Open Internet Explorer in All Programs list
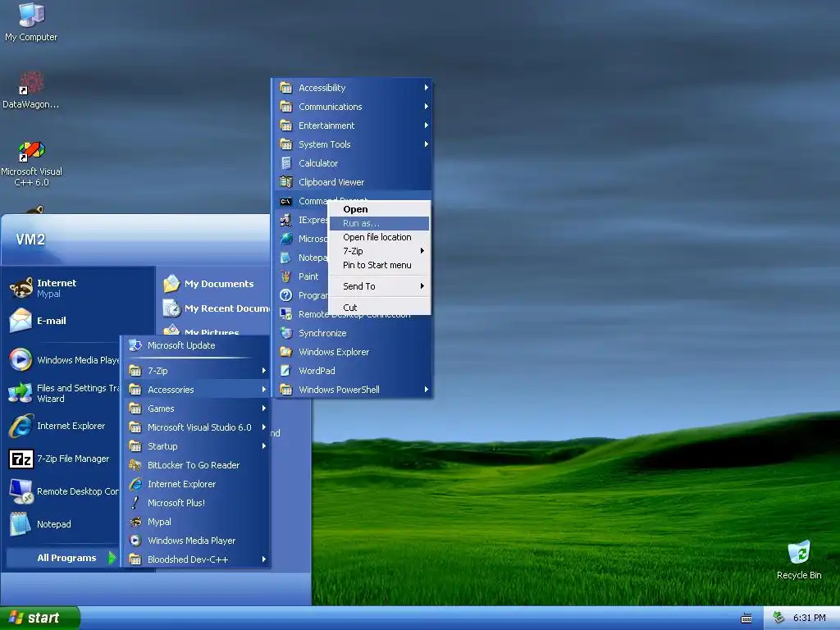Image resolution: width=840 pixels, height=630 pixels. [196, 484]
